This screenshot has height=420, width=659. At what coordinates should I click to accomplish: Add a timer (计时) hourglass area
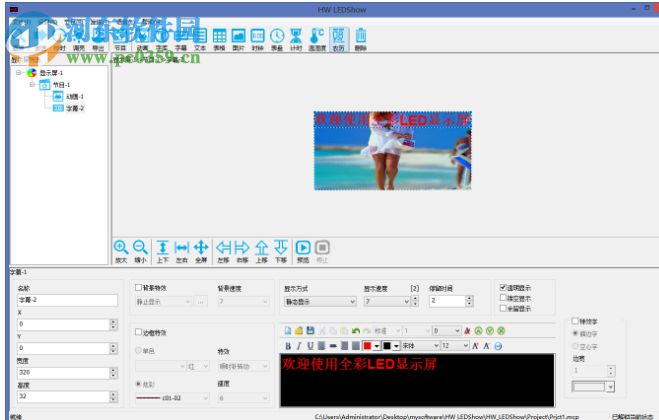tap(296, 40)
